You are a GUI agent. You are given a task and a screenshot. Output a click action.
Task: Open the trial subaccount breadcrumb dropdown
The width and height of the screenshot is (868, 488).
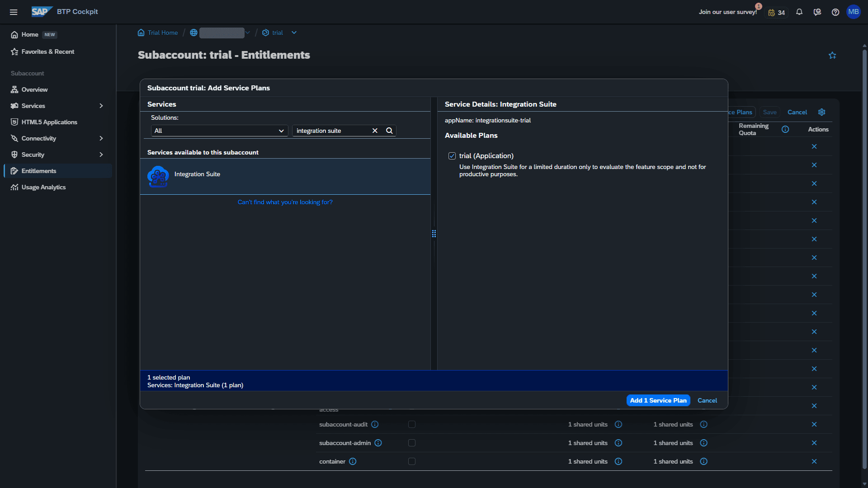coord(294,33)
